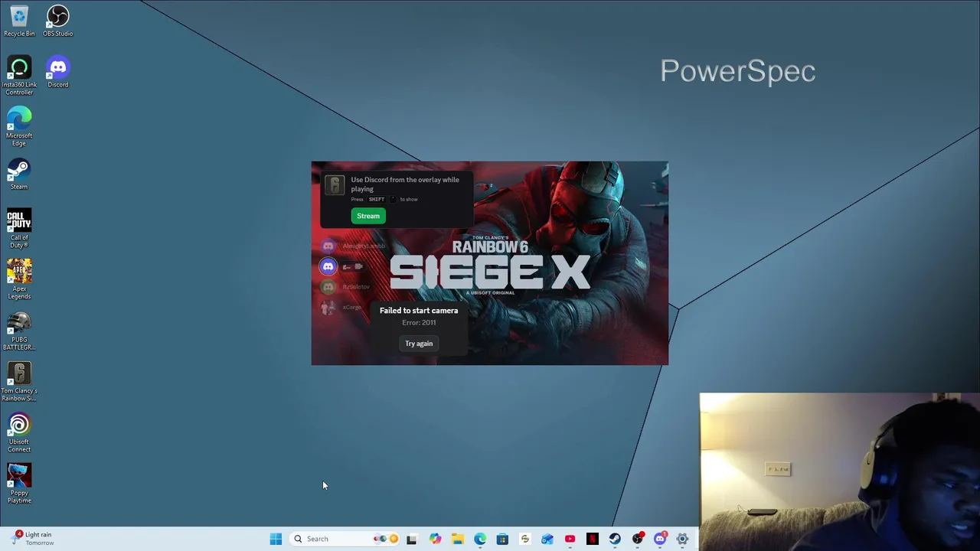The height and width of the screenshot is (551, 980).
Task: Open the Light rain weather widget
Action: click(x=33, y=539)
